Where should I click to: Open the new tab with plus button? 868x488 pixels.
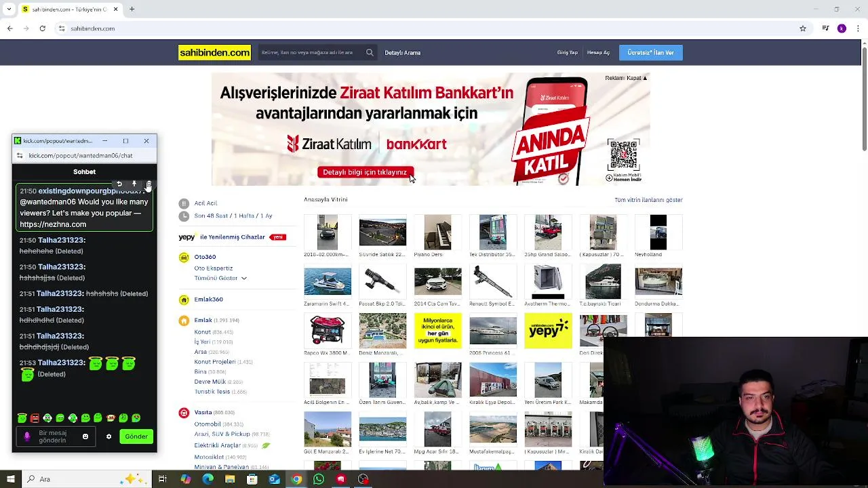pos(132,9)
